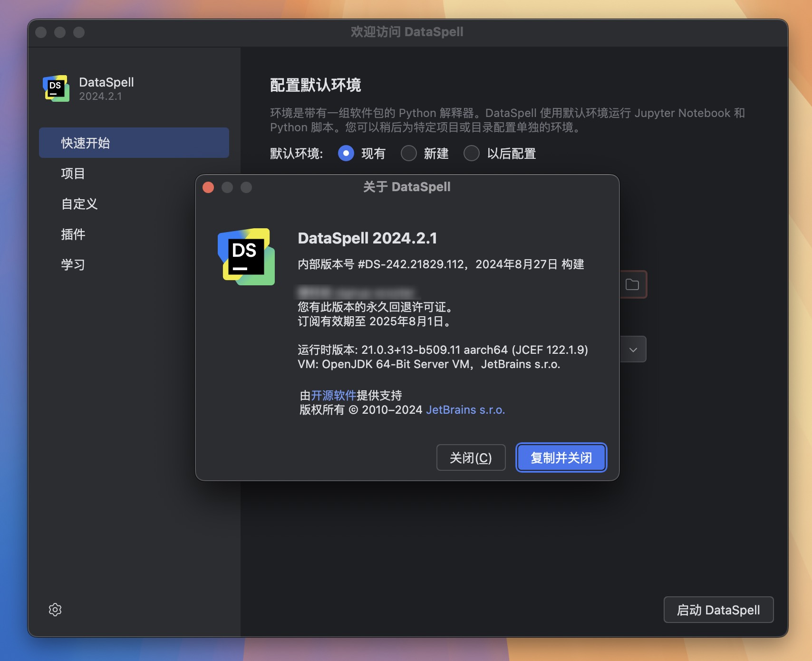Image resolution: width=812 pixels, height=661 pixels.
Task: Click the DataSpell logo in the welcome sidebar
Action: pos(56,88)
